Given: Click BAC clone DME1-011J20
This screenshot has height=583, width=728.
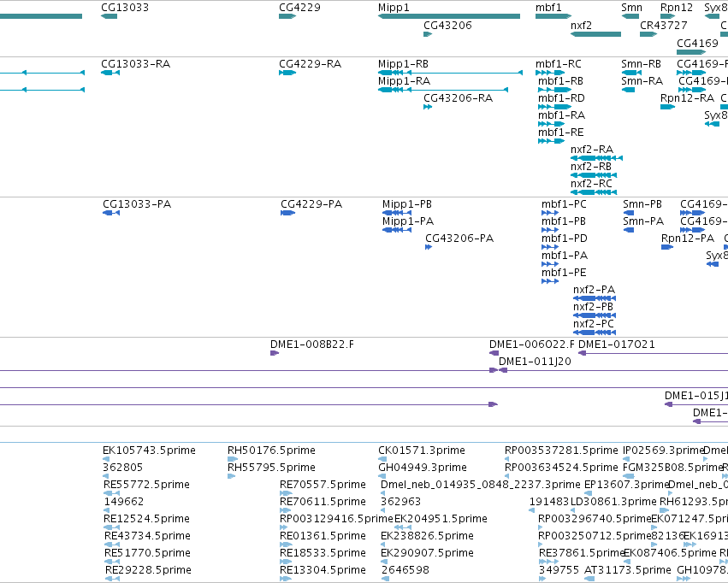Looking at the screenshot, I should coord(535,362).
